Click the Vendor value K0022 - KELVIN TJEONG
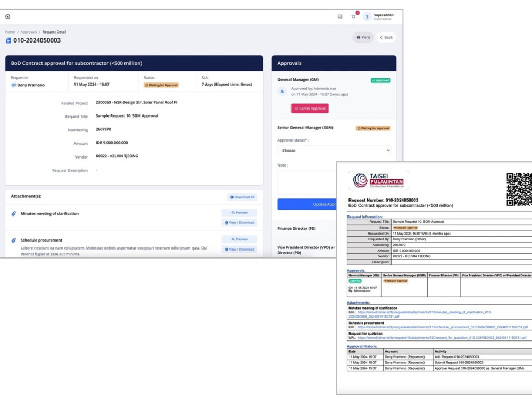 pyautogui.click(x=117, y=156)
